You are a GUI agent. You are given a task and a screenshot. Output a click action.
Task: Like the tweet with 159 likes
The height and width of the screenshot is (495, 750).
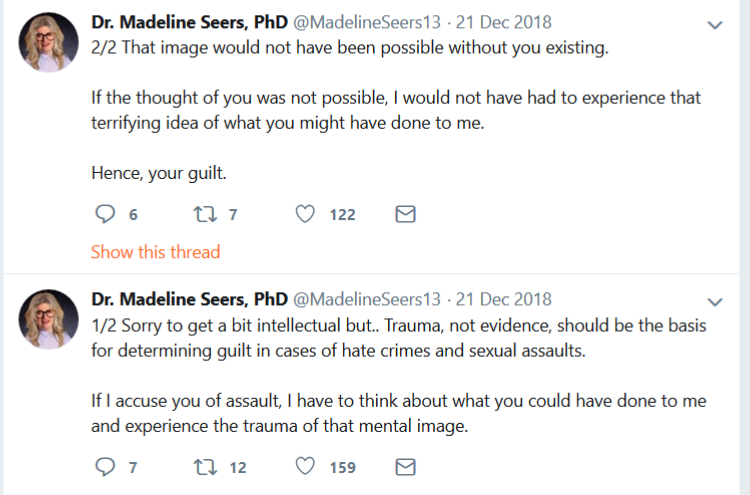click(x=305, y=466)
